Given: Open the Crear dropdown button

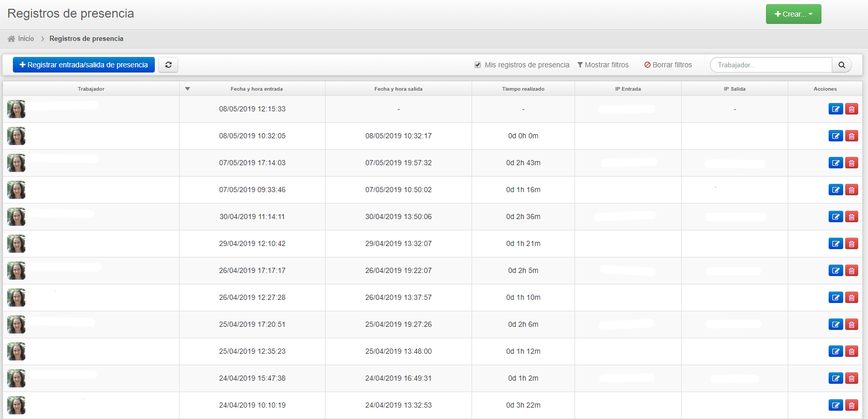Looking at the screenshot, I should click(x=793, y=14).
